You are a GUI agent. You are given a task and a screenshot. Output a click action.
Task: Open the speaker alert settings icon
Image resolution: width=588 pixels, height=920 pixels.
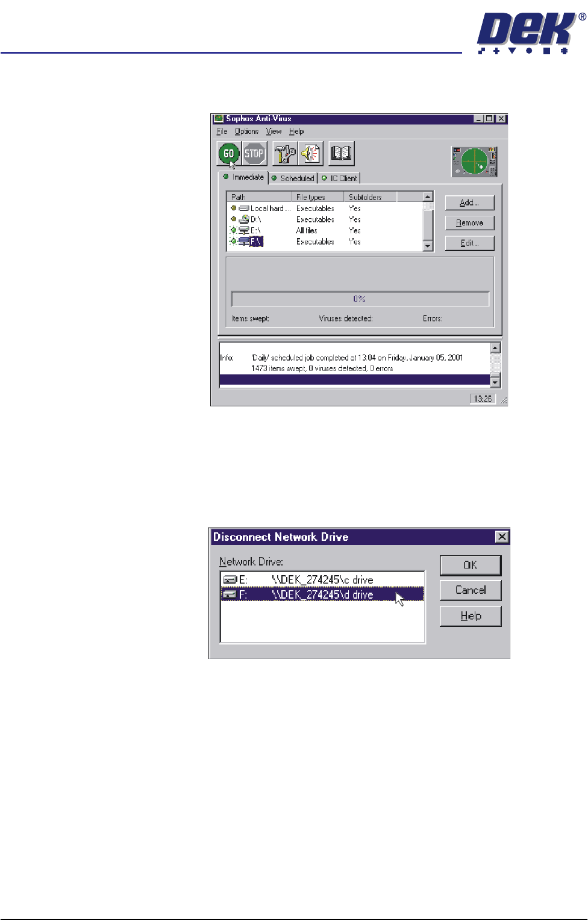[311, 154]
